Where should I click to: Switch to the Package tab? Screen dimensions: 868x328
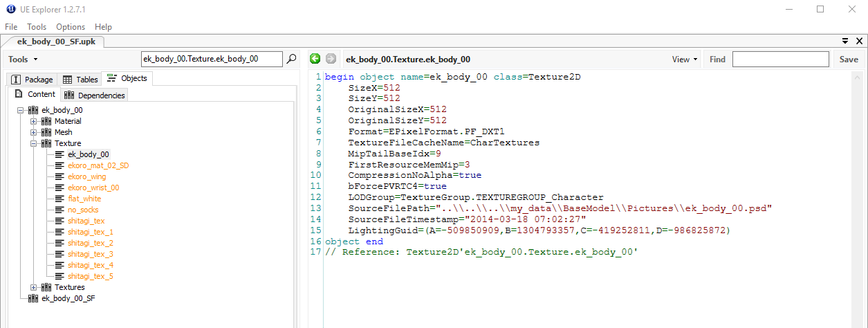click(32, 80)
